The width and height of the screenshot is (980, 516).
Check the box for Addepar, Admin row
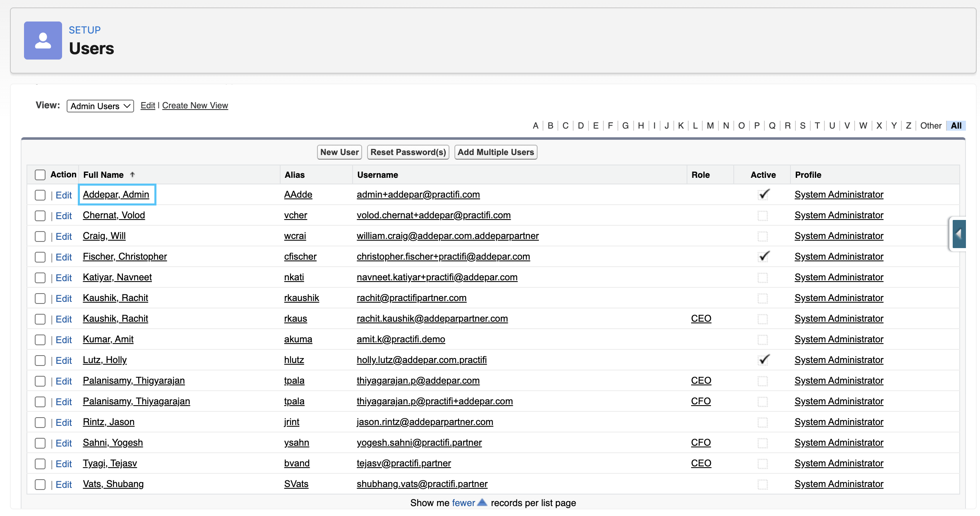[x=40, y=195]
